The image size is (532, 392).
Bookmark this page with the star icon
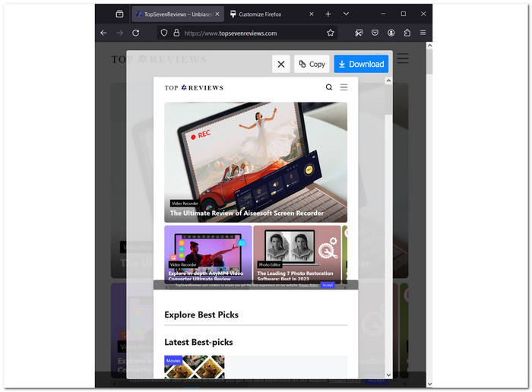coord(331,33)
